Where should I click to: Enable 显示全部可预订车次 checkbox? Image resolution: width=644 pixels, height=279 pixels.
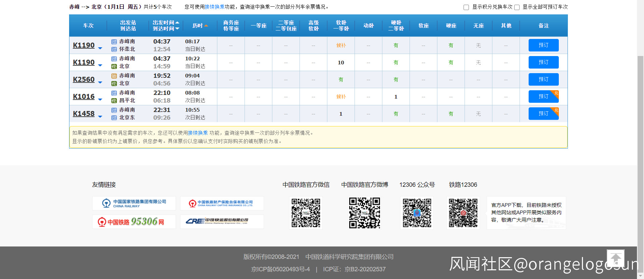517,7
